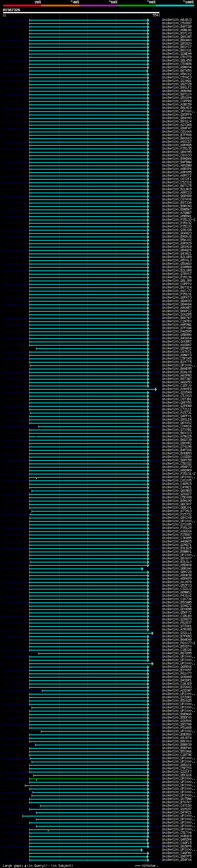Click the UniRef100_B9SLF2 label

click(x=177, y=88)
